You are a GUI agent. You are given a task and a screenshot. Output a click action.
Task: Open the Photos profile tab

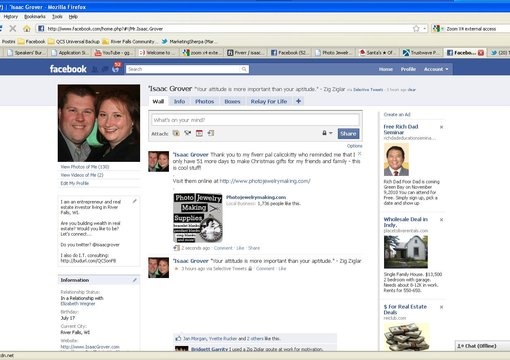tap(205, 101)
